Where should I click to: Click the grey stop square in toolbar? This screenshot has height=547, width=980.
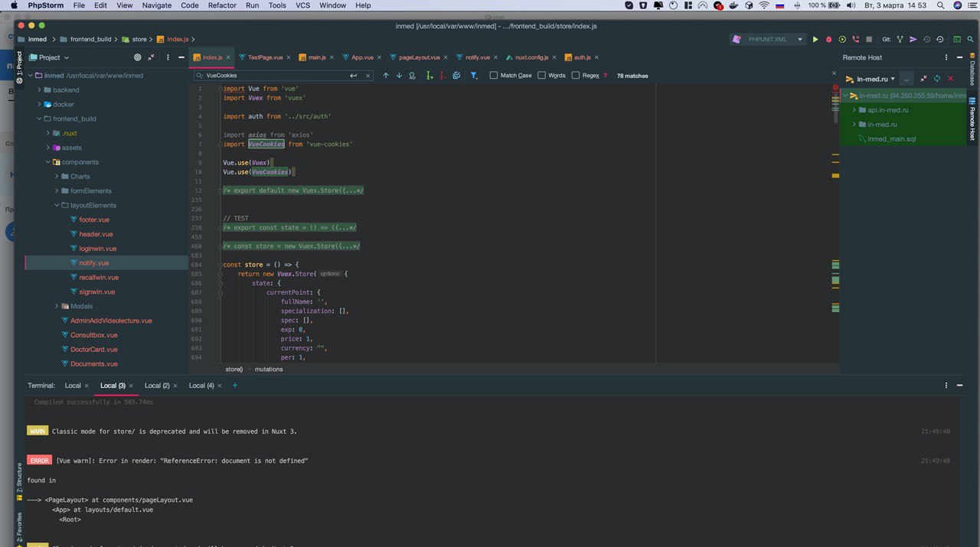pos(869,39)
